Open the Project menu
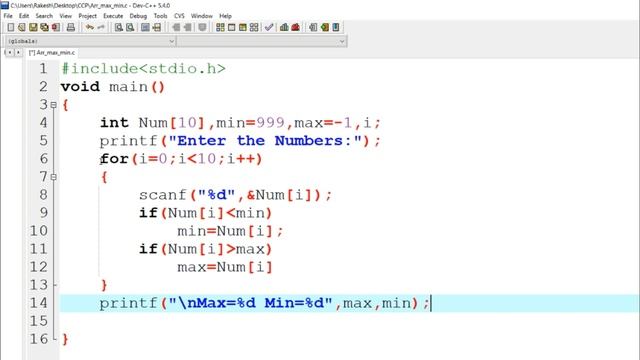Image resolution: width=640 pixels, height=360 pixels. tap(87, 16)
